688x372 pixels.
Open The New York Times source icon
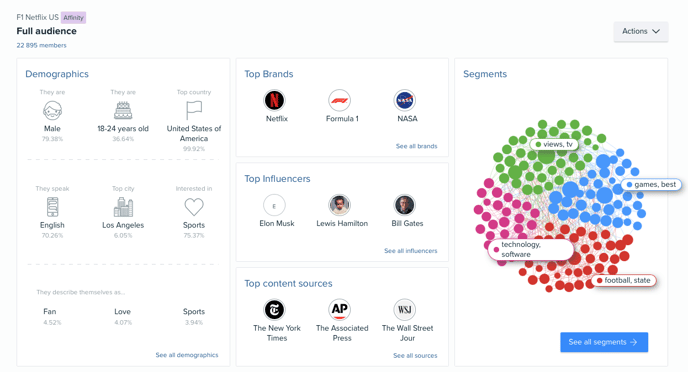point(274,310)
